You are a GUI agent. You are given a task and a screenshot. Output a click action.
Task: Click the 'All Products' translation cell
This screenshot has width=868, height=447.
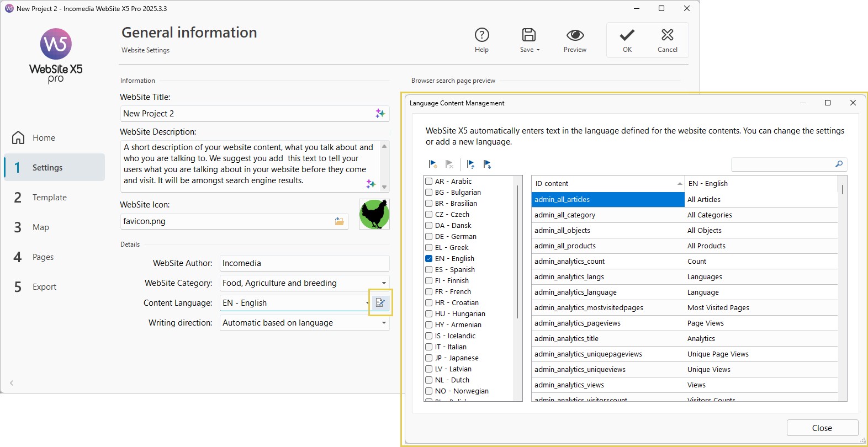(761, 246)
